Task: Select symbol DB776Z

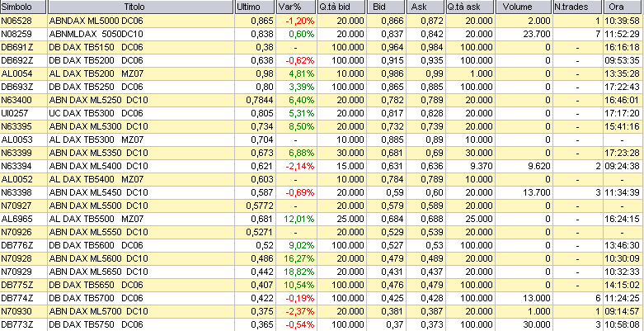Action: click(x=16, y=245)
